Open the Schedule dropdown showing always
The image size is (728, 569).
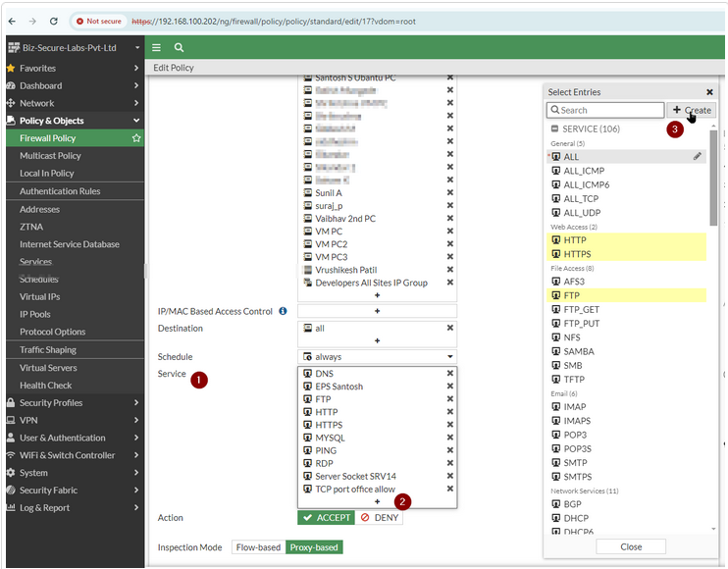377,357
